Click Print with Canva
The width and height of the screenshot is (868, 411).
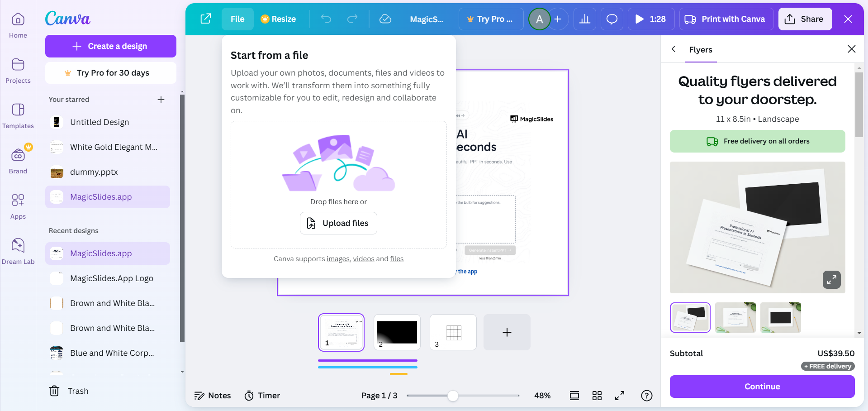click(726, 19)
